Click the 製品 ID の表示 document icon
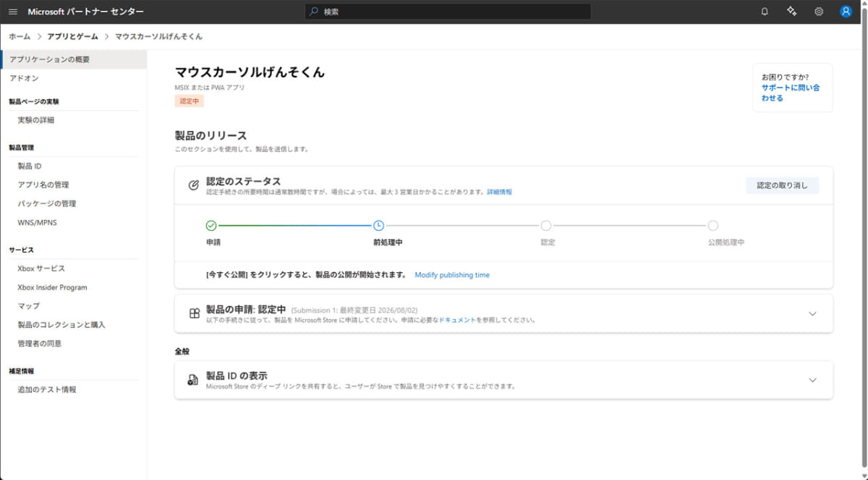 [193, 380]
